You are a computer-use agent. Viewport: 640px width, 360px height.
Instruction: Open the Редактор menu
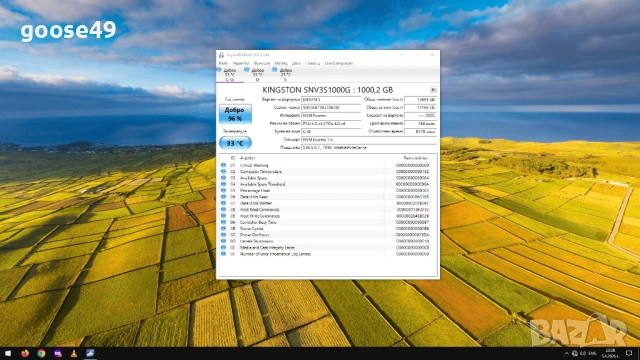point(240,63)
